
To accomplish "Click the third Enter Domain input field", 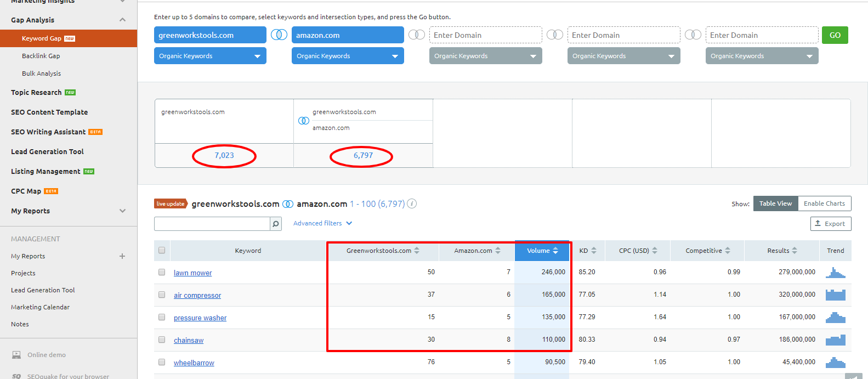I will tap(762, 35).
